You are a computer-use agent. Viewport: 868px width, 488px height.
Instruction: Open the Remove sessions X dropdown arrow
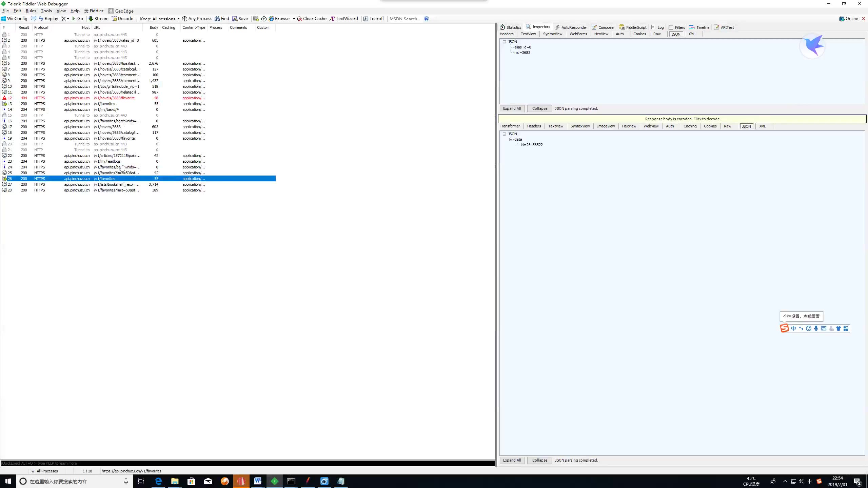click(68, 19)
